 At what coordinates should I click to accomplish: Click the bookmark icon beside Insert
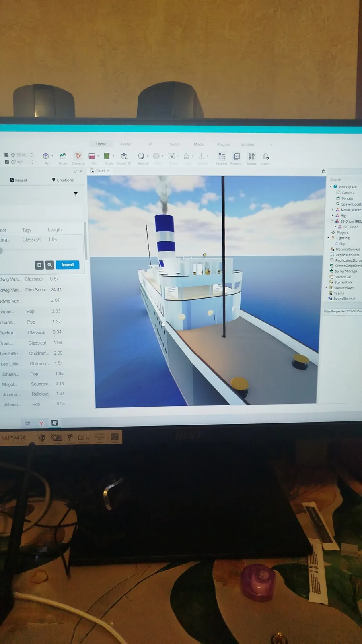pyautogui.click(x=39, y=265)
